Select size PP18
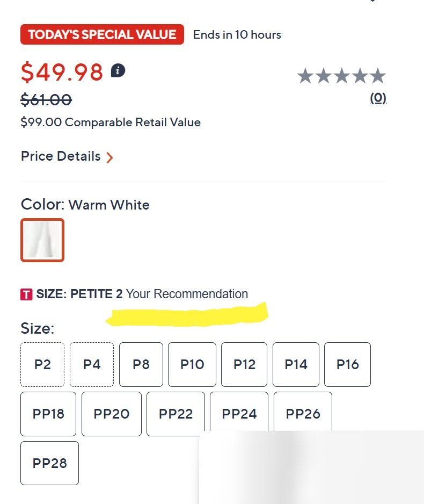Screen dimensions: 424x504 point(48,414)
